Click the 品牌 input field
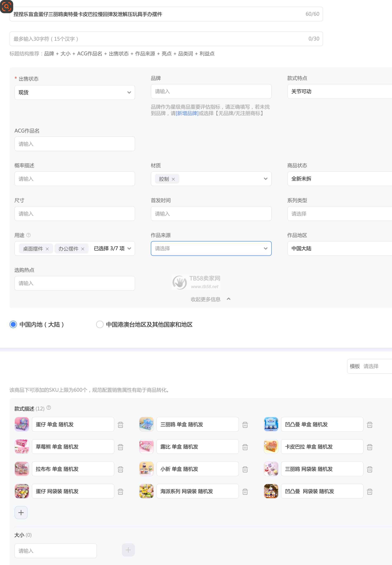392x565 pixels. tap(211, 91)
